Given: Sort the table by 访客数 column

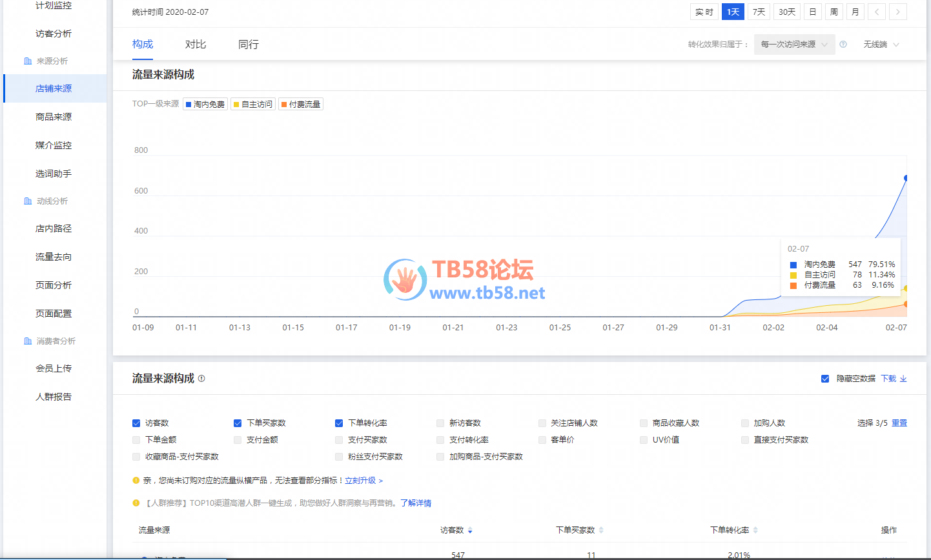Looking at the screenshot, I should (x=470, y=530).
